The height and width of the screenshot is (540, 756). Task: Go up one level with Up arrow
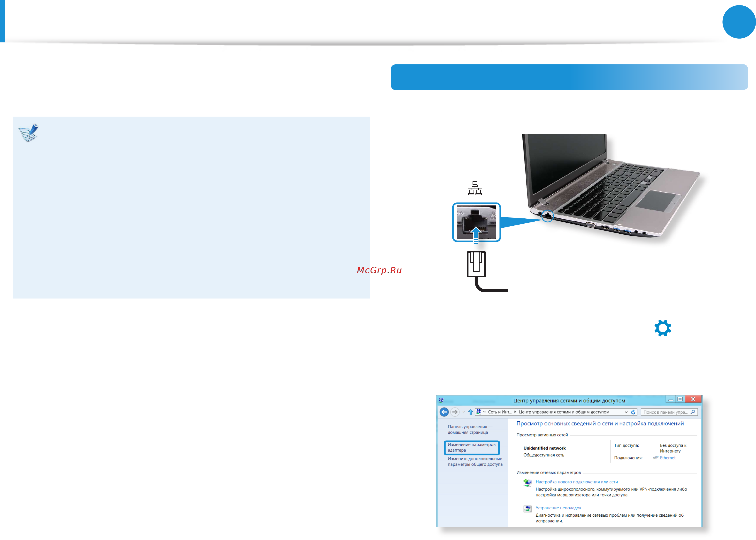tap(471, 412)
